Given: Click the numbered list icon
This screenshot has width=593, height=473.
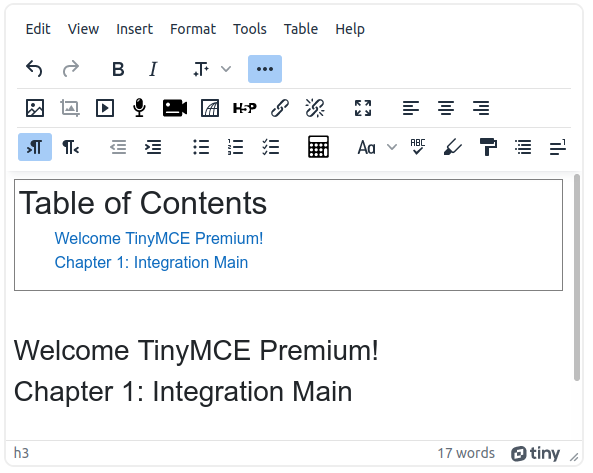Looking at the screenshot, I should (236, 147).
